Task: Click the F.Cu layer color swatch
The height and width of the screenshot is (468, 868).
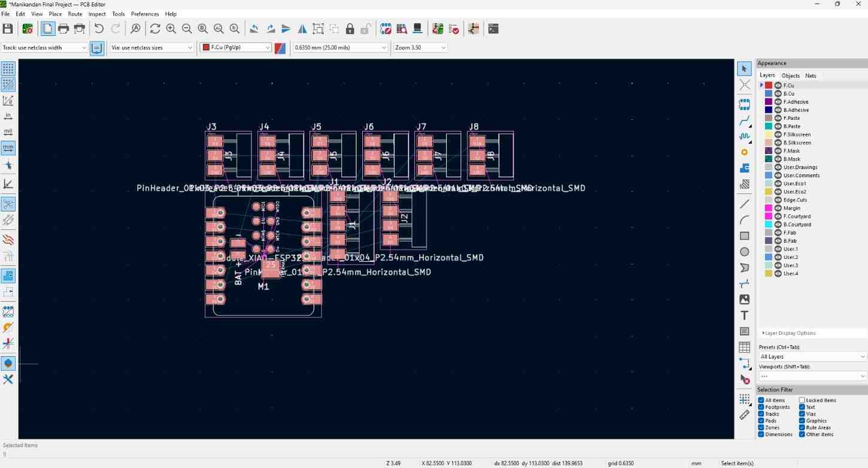Action: click(x=769, y=86)
